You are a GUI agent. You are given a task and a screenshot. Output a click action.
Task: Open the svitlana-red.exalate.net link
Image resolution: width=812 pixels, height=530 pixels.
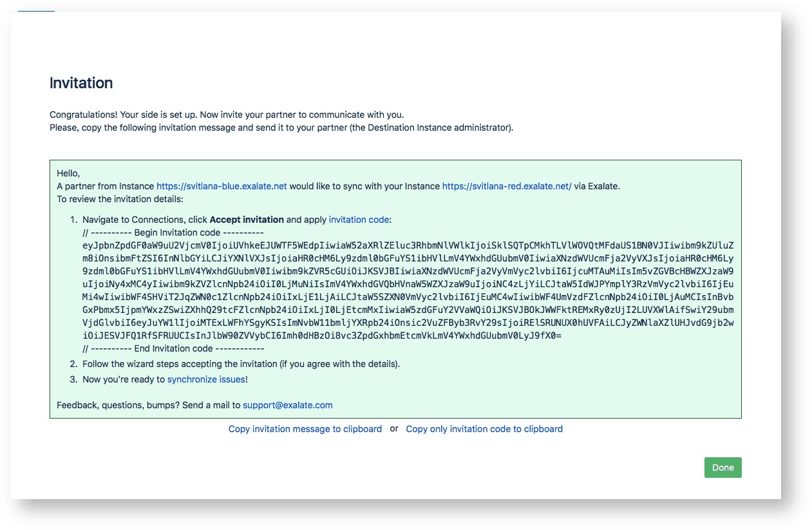click(507, 186)
